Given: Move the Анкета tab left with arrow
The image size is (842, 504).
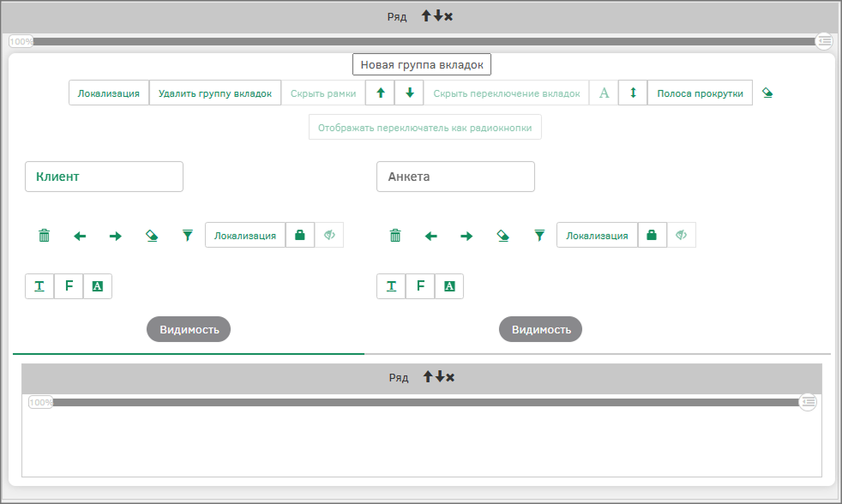Looking at the screenshot, I should 431,236.
